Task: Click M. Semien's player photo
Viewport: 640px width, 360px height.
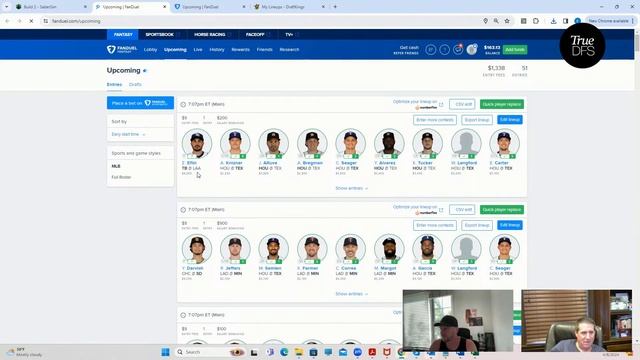Action: [273, 249]
